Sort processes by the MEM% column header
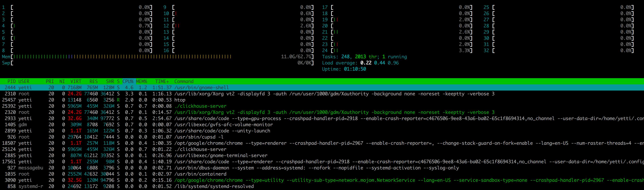This screenshot has width=644, height=190. point(141,81)
